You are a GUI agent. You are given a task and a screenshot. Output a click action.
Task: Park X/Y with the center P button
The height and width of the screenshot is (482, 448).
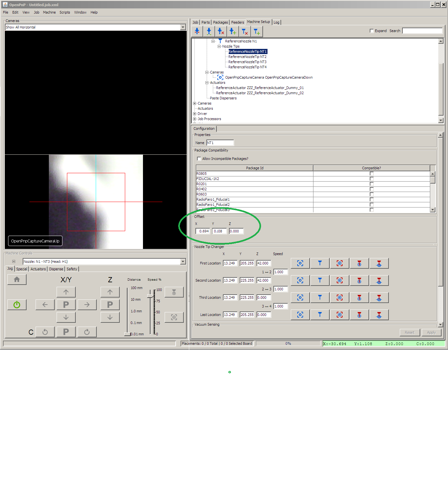tap(66, 305)
